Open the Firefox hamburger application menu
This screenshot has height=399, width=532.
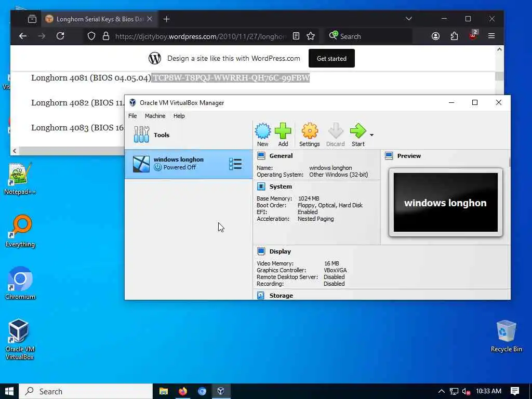coord(491,36)
